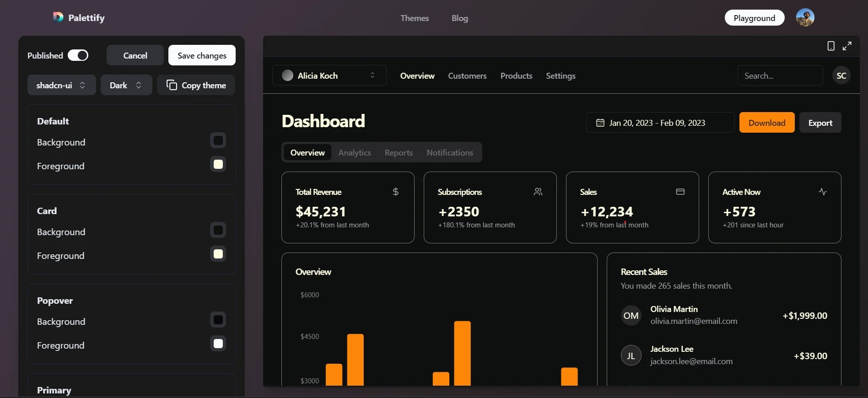The image size is (868, 398).
Task: Pick Popover Foreground color swatch
Action: [x=218, y=344]
